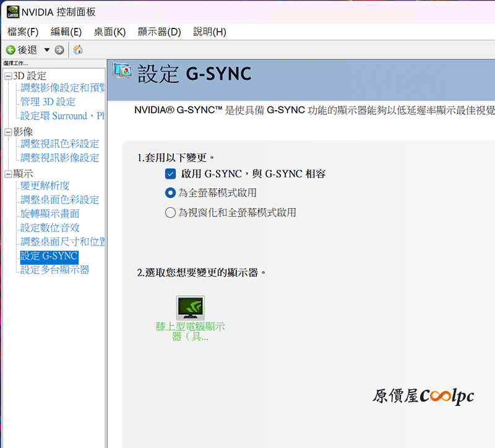Screen dimensions: 495x448
Task: Open 設定多台顯示器 page
Action: [x=55, y=270]
